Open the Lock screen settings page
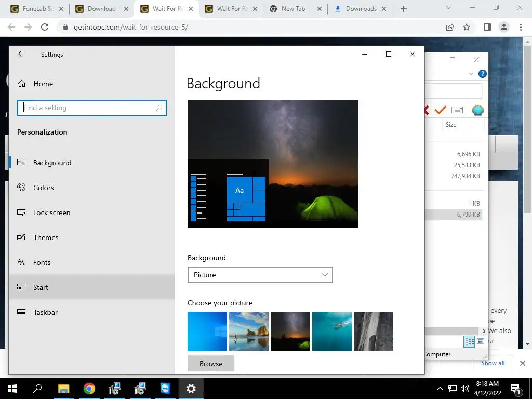The width and height of the screenshot is (532, 399). [x=91, y=212]
